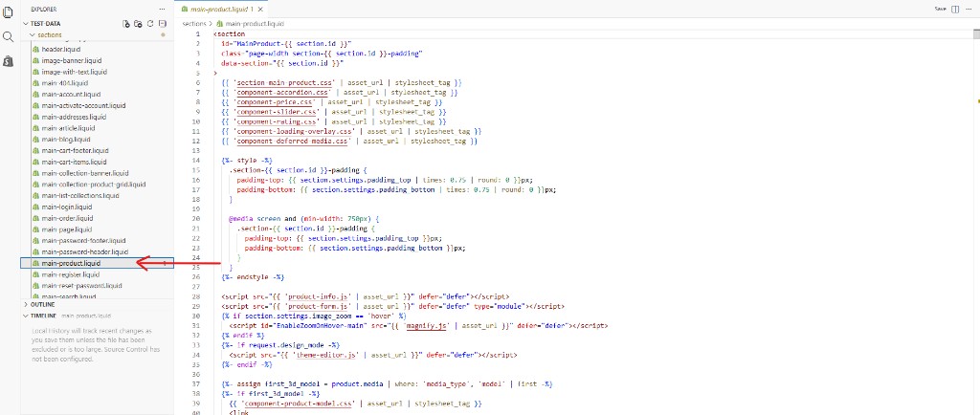Open image-with-text.liquid file
Screen dimensions: 980x415
[x=75, y=72]
